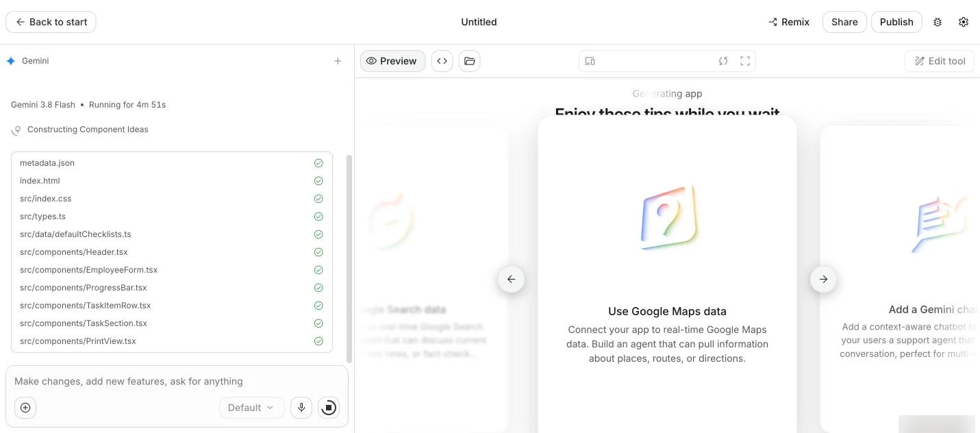Click the Remix button

(789, 22)
